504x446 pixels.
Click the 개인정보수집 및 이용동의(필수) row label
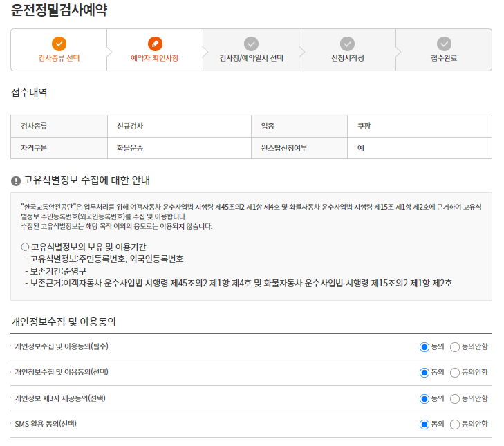tap(62, 346)
